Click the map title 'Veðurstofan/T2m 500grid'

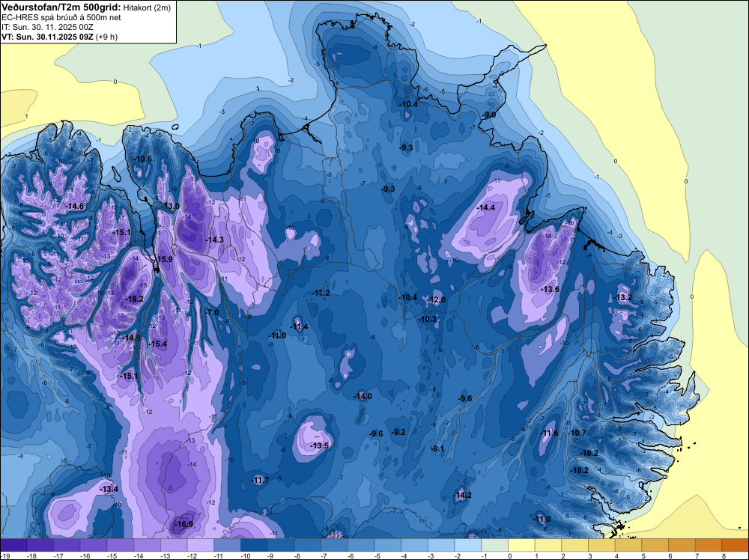[x=61, y=7]
